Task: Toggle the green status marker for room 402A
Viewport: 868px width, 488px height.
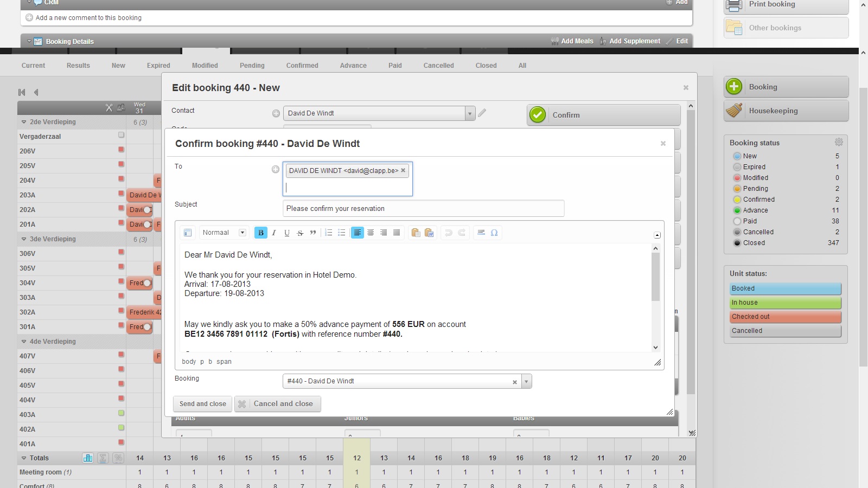Action: [122, 428]
